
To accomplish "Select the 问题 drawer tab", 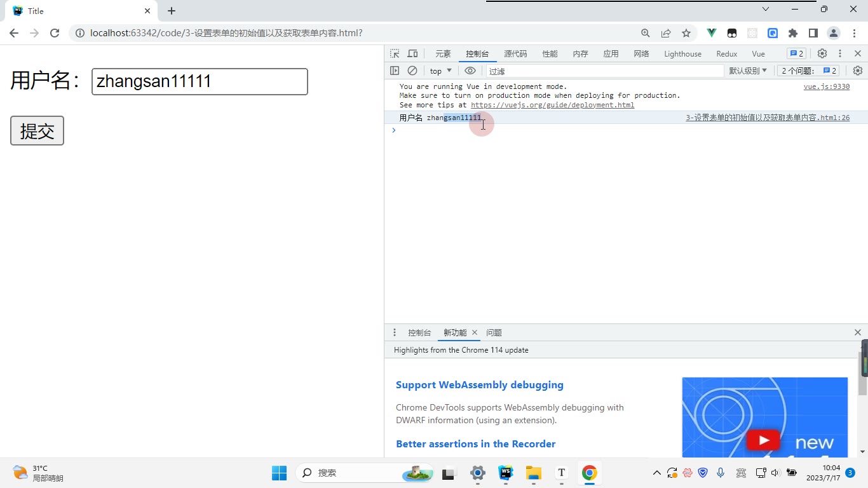I will [x=494, y=332].
